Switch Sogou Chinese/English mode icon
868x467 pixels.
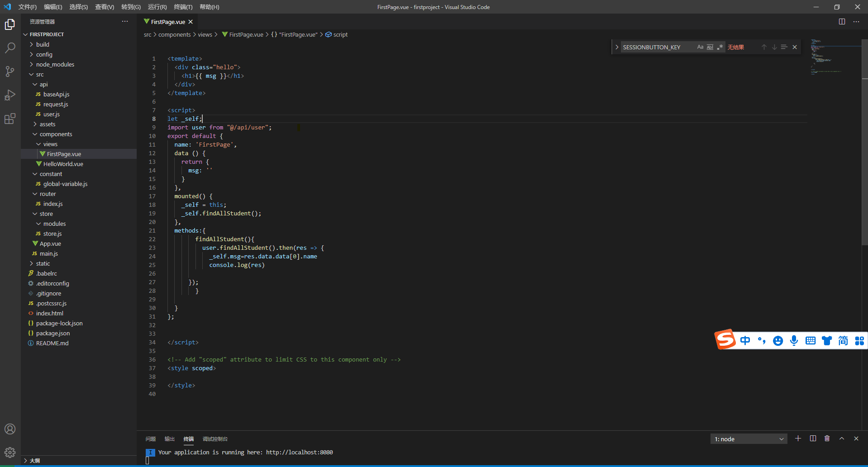[745, 341]
